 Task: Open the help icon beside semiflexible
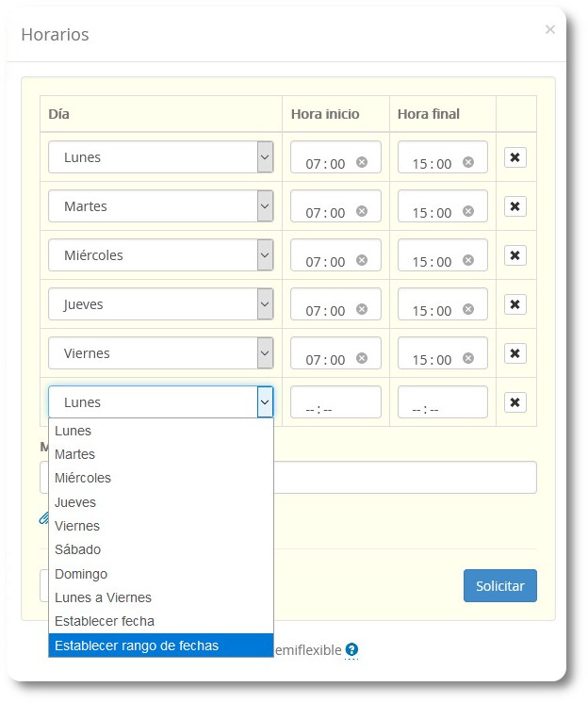[x=351, y=649]
